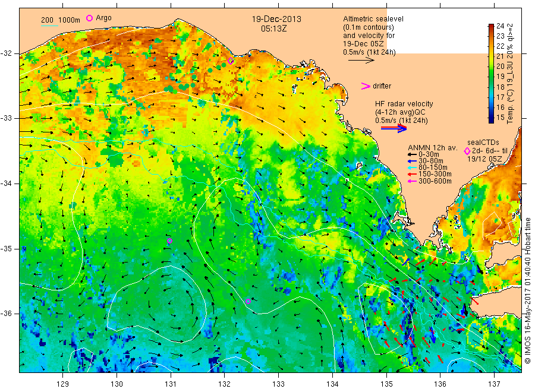The height and width of the screenshot is (392, 535).
Task: Click the 129 longitude axis label
Action: click(x=63, y=384)
